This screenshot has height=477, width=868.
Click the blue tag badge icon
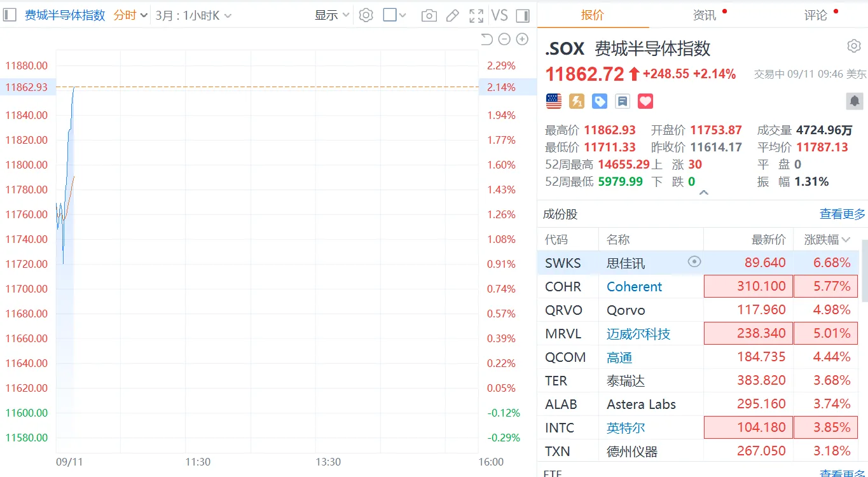point(600,101)
